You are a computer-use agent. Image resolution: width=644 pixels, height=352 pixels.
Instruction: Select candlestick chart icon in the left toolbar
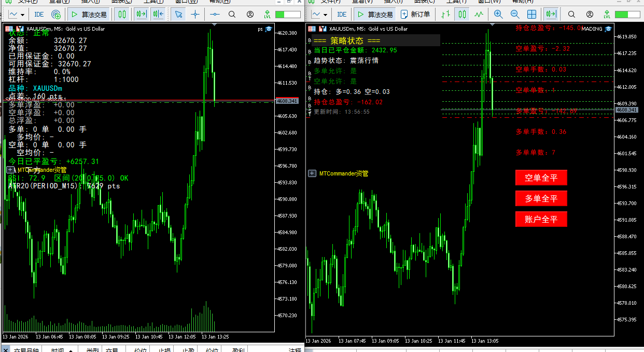click(x=121, y=15)
